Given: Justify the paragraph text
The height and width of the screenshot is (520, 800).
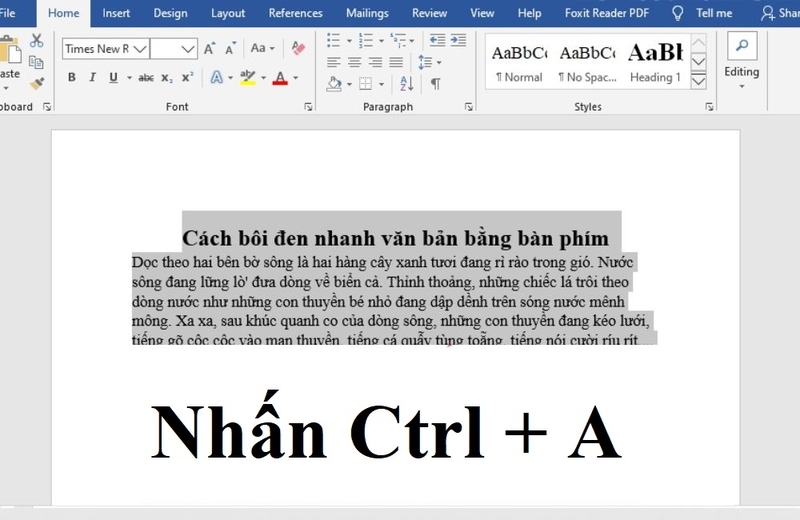Looking at the screenshot, I should 396,62.
